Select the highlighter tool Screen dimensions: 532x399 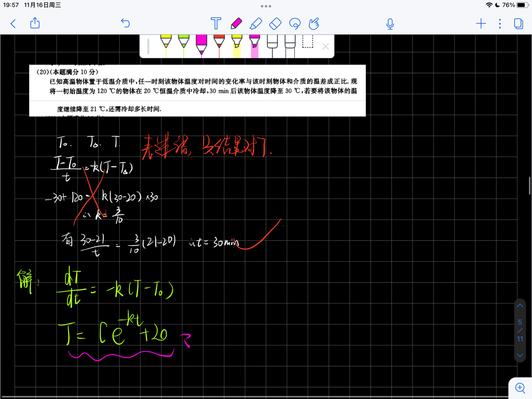point(256,23)
